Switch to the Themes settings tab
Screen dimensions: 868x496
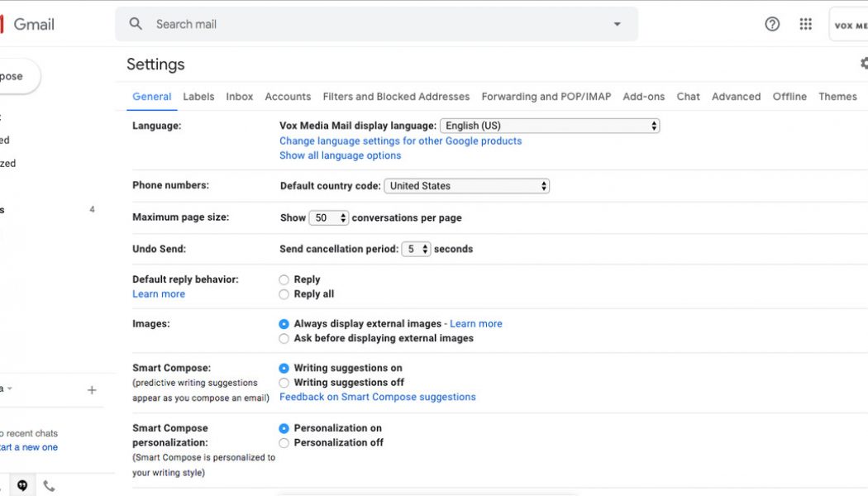837,97
